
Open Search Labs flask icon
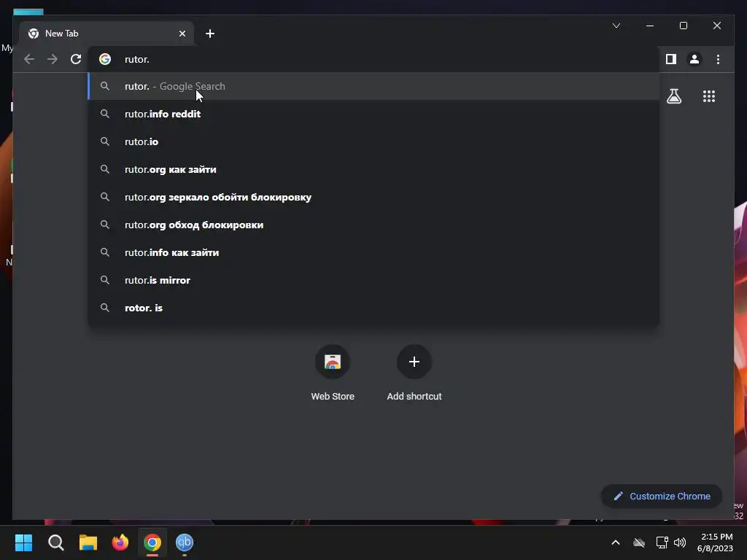(673, 97)
